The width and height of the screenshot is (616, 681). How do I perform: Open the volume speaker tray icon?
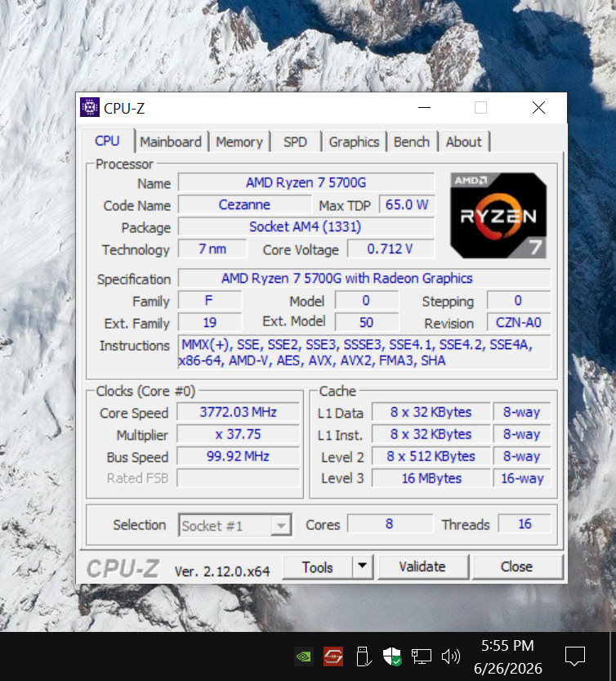coord(451,656)
